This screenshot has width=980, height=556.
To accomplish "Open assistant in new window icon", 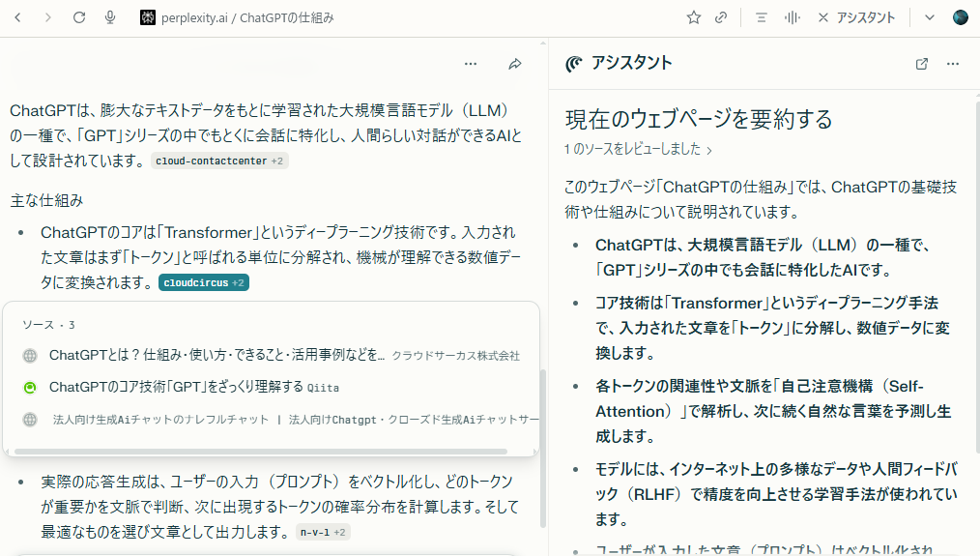I will point(922,64).
